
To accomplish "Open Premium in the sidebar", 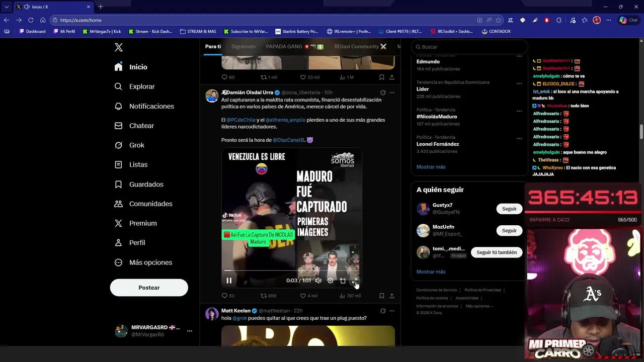I will coord(135,223).
